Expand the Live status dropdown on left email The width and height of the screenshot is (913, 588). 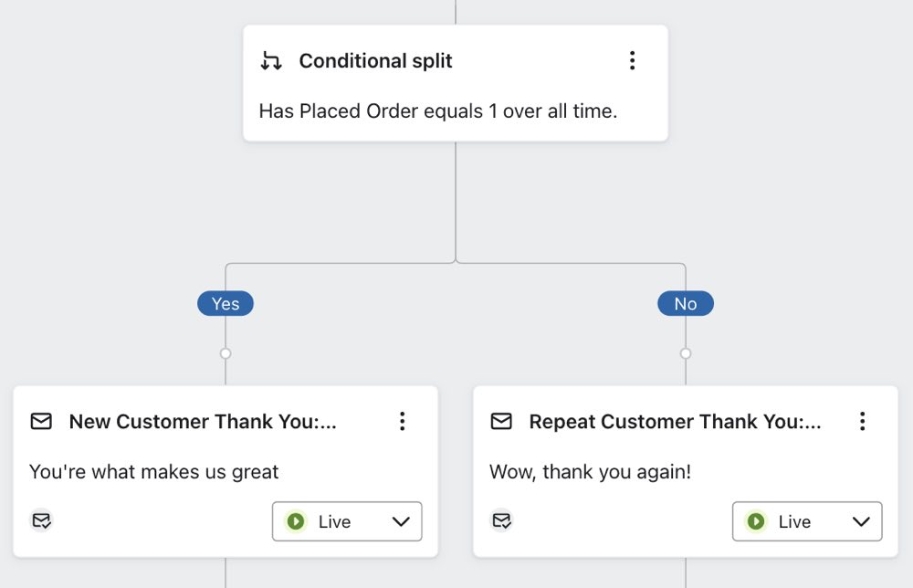click(400, 521)
